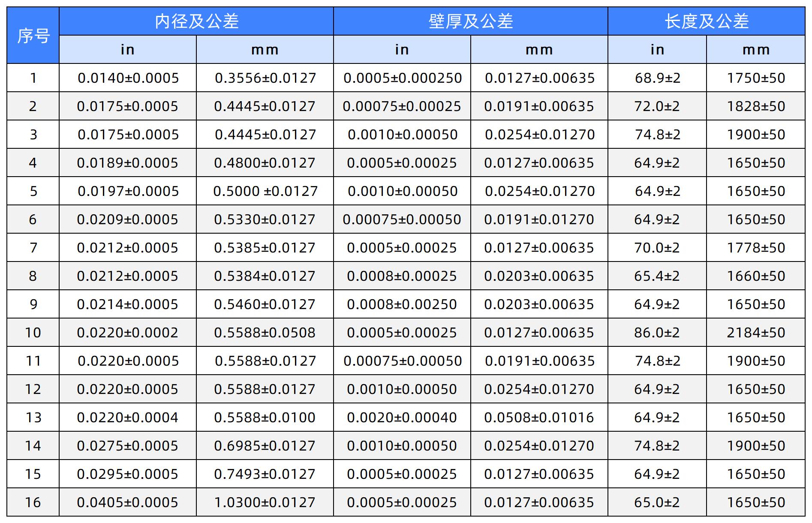Viewport: 812px width, 523px height.
Task: Click cell 0.5588±0.0508
Action: pos(265,332)
